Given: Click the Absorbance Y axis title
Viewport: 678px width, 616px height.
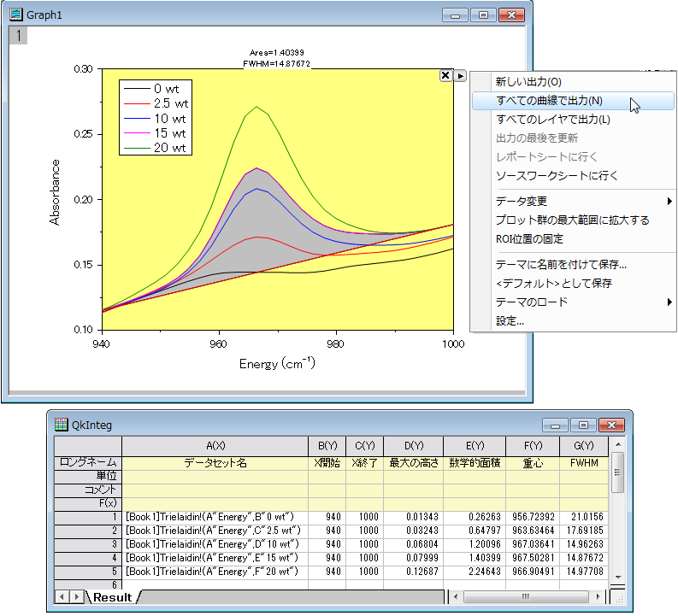Looking at the screenshot, I should (55, 192).
